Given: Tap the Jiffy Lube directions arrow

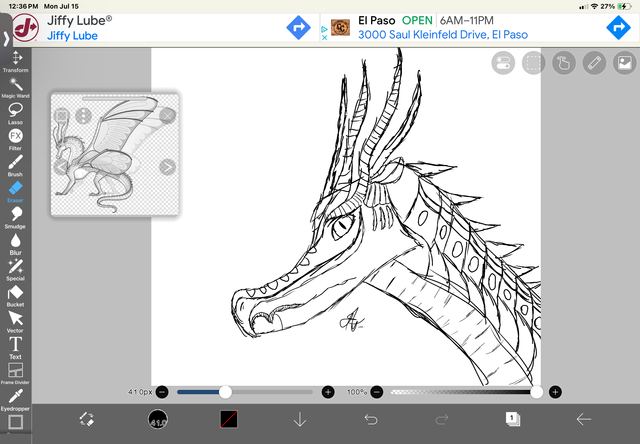Looking at the screenshot, I should 298,28.
